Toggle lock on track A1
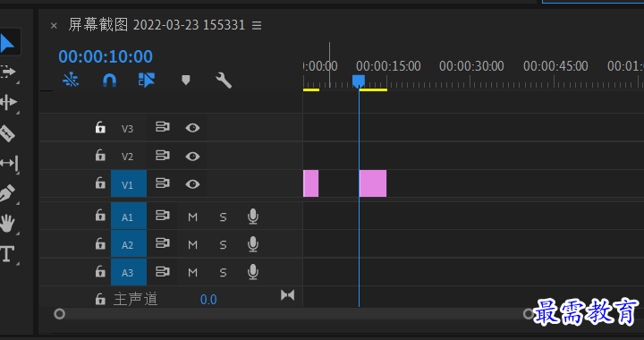This screenshot has width=644, height=340. tap(100, 215)
